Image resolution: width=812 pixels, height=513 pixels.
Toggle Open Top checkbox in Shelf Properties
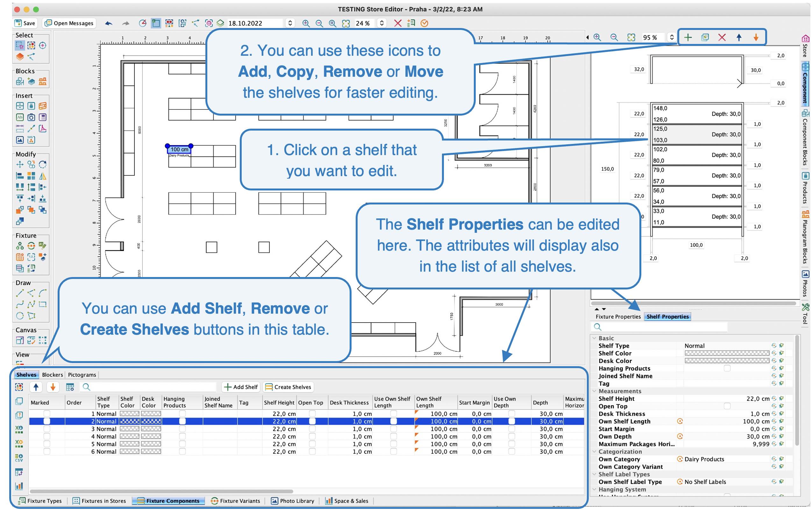point(727,406)
